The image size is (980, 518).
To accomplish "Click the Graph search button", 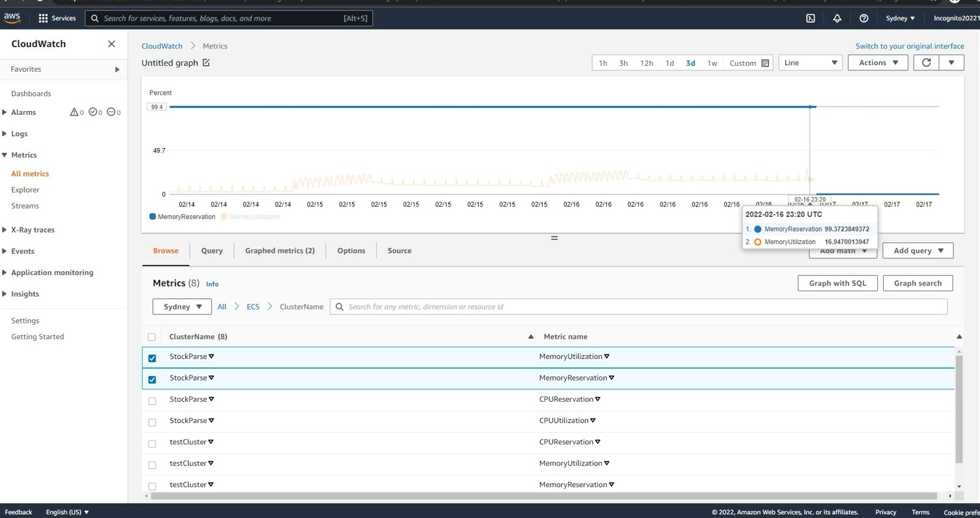I will pos(918,283).
